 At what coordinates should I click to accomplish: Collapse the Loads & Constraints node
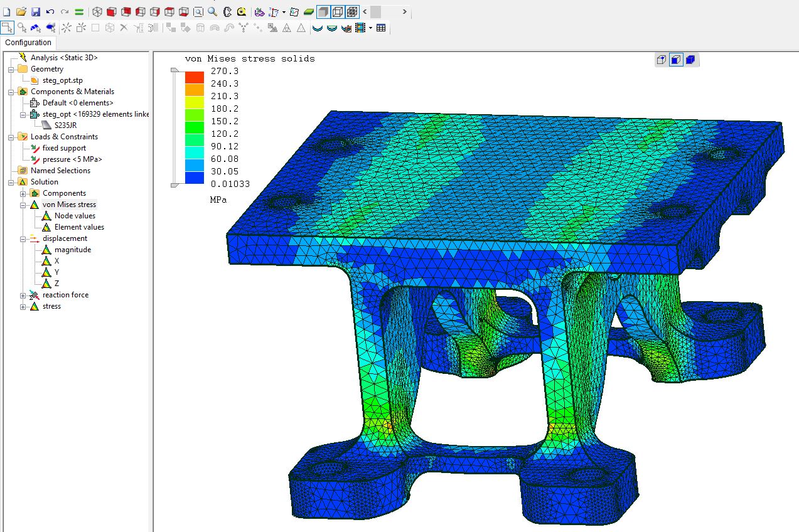11,137
